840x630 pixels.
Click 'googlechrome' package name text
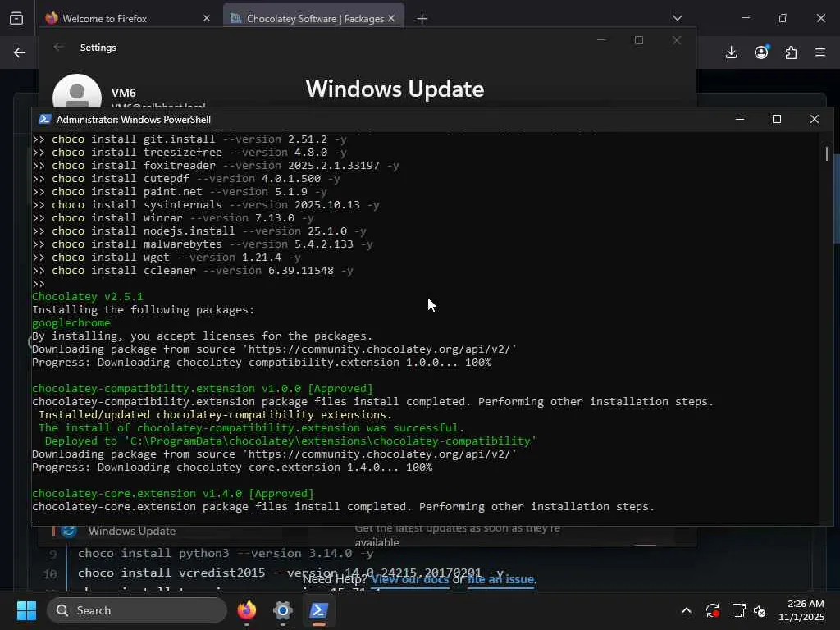click(x=71, y=323)
